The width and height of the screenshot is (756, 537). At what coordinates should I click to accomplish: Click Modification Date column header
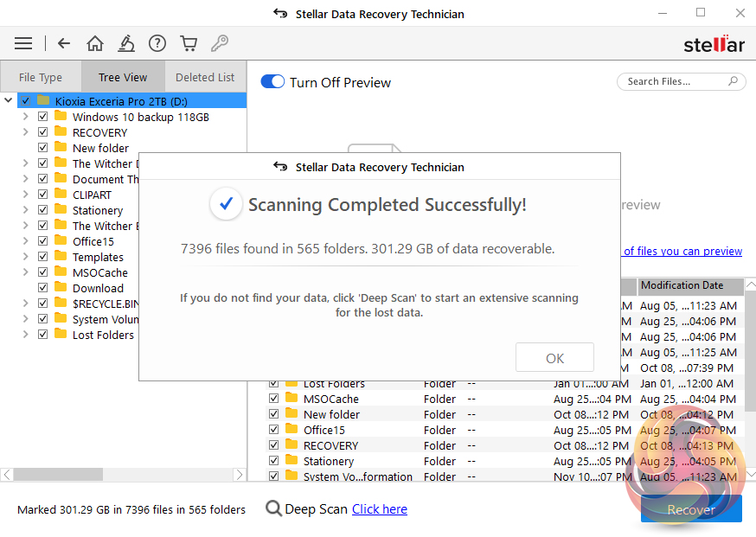690,285
